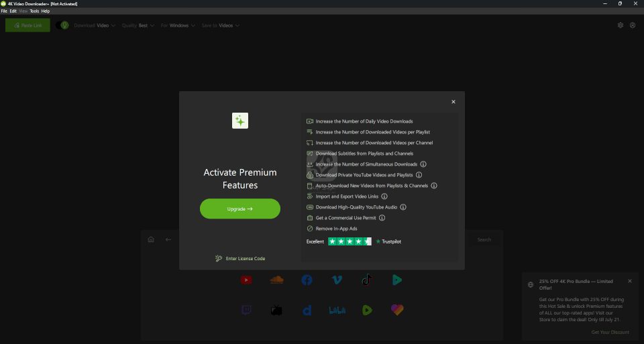Open the Edit menu
Screen dimensions: 644x344
coord(13,11)
